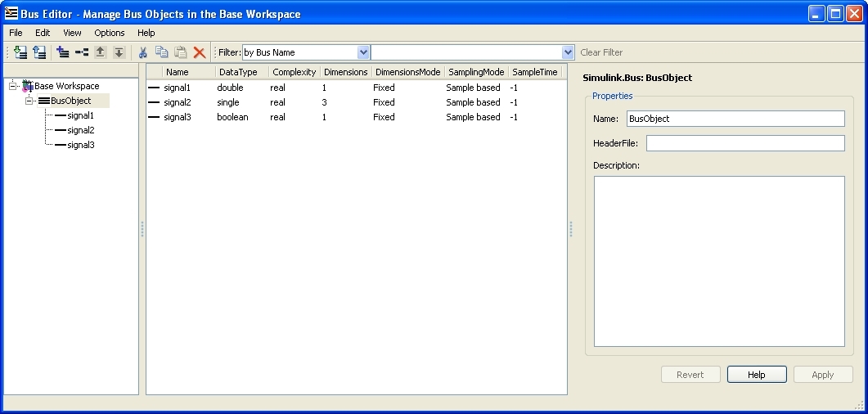Screen dimensions: 868x414
Task: Collapse the BusObject tree node
Action: (x=29, y=101)
